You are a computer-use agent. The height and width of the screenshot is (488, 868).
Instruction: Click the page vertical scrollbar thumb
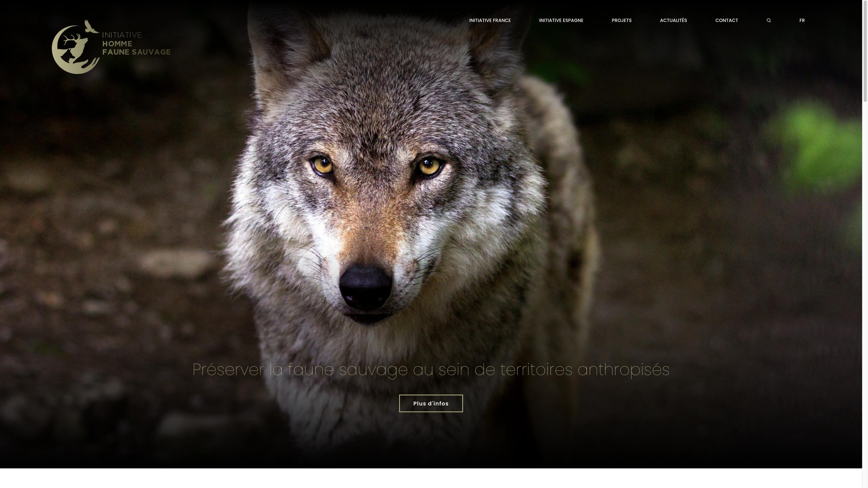(865, 51)
